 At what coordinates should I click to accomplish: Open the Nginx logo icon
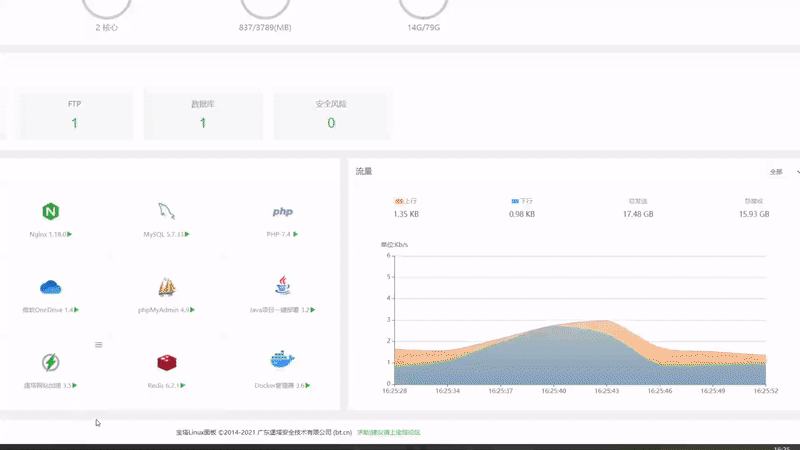51,211
